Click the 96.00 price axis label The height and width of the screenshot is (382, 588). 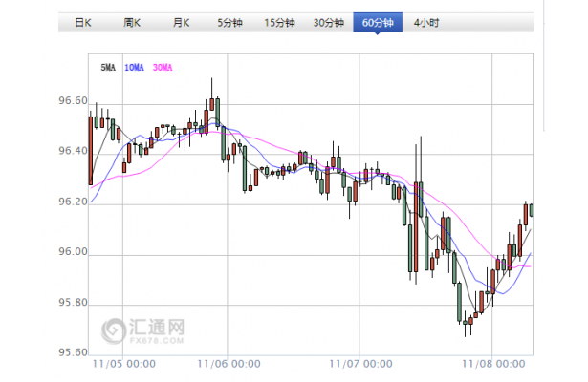coord(73,252)
